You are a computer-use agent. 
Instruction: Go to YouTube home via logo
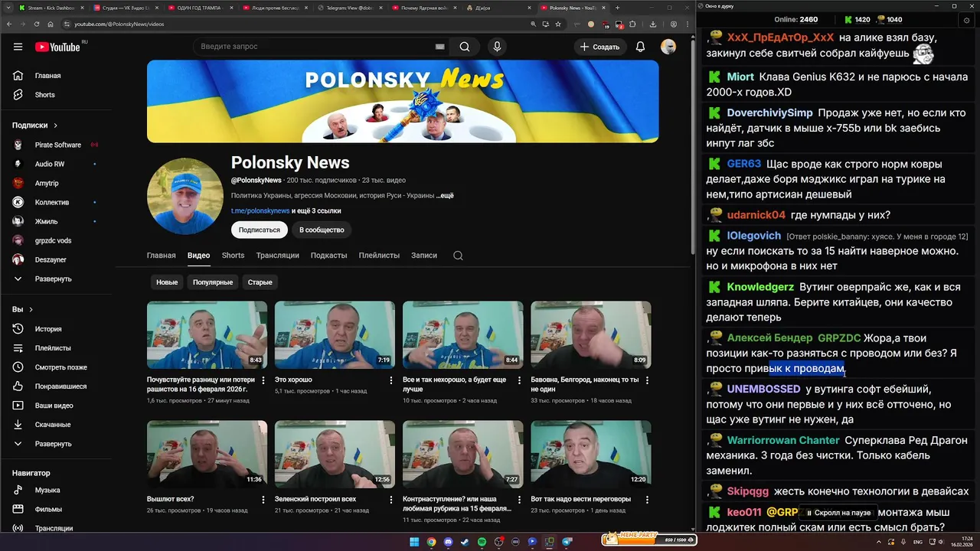[x=57, y=47]
